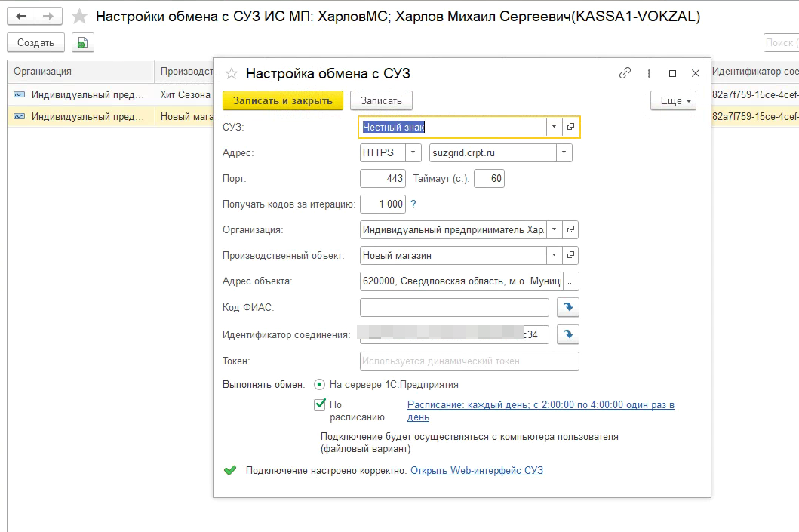
Task: Select the Хит Сезона row in the list
Action: tap(184, 94)
